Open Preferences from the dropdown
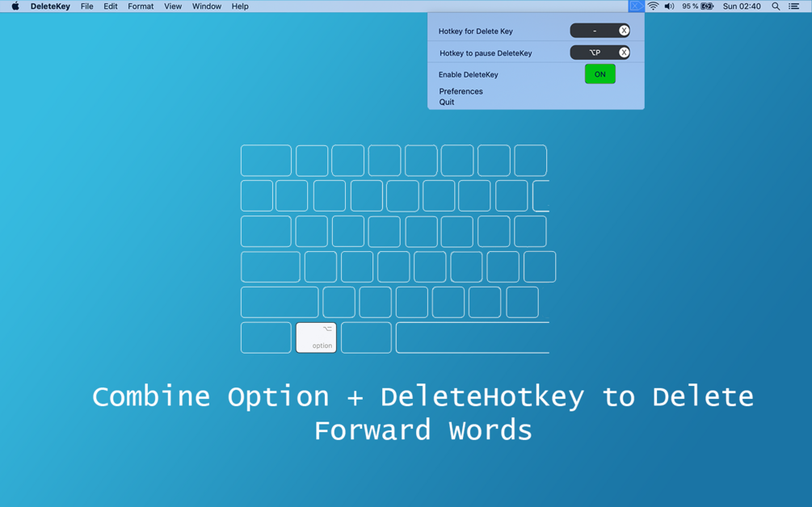The width and height of the screenshot is (812, 507). click(x=461, y=91)
